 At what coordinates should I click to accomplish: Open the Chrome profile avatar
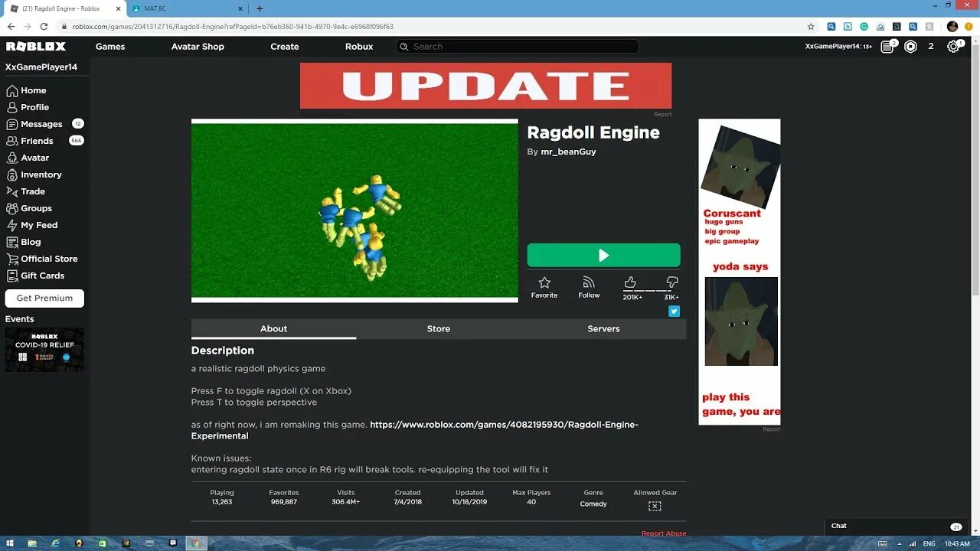click(952, 26)
